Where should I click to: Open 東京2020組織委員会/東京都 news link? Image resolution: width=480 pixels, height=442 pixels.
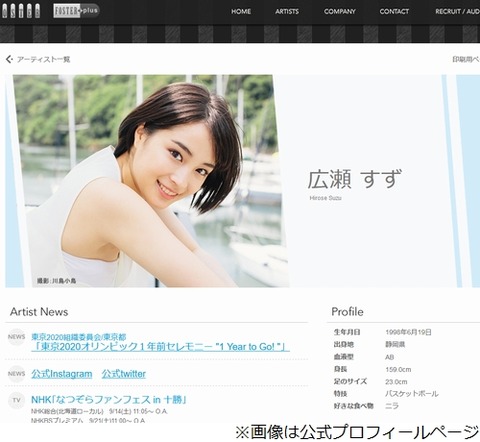79,337
